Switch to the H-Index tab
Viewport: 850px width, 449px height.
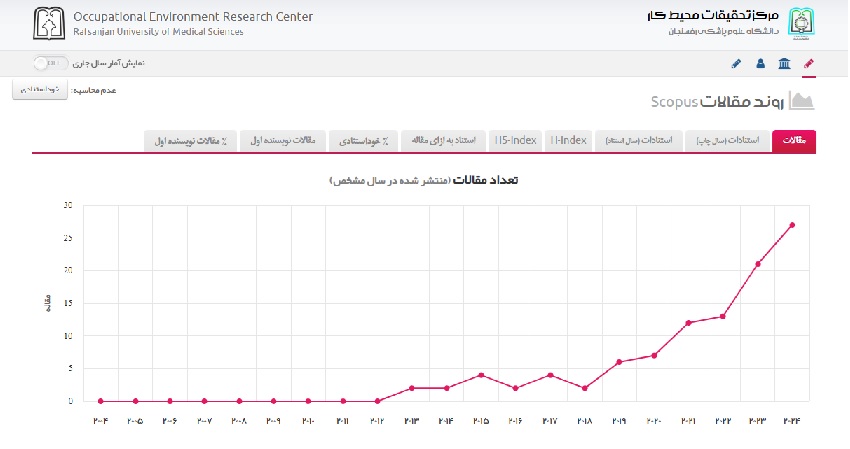567,140
